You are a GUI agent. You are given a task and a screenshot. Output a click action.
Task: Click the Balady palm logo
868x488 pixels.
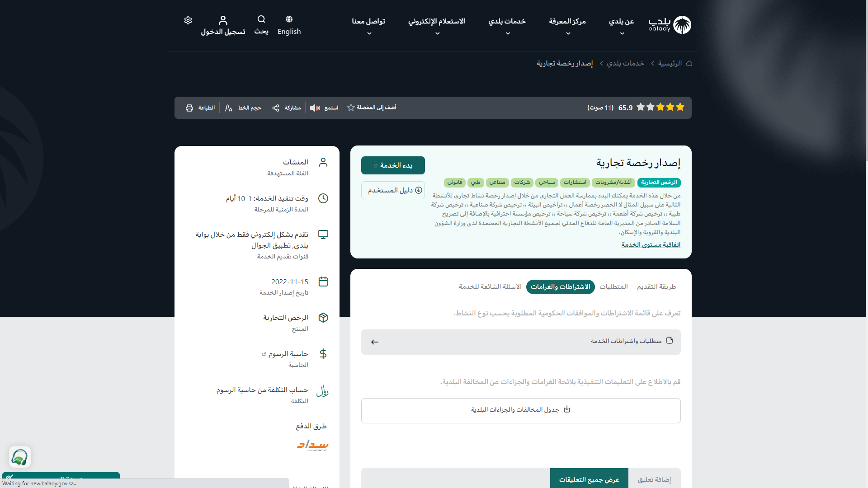[x=682, y=25]
